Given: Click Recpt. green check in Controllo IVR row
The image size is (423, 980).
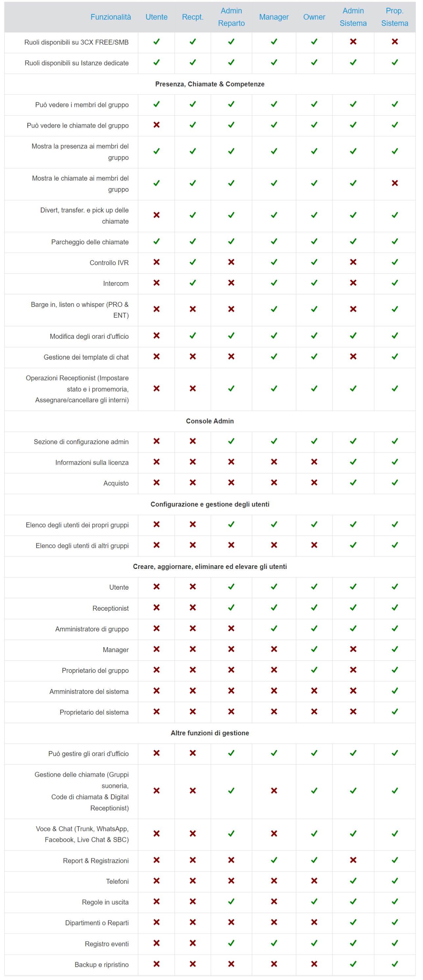Looking at the screenshot, I should point(193,262).
